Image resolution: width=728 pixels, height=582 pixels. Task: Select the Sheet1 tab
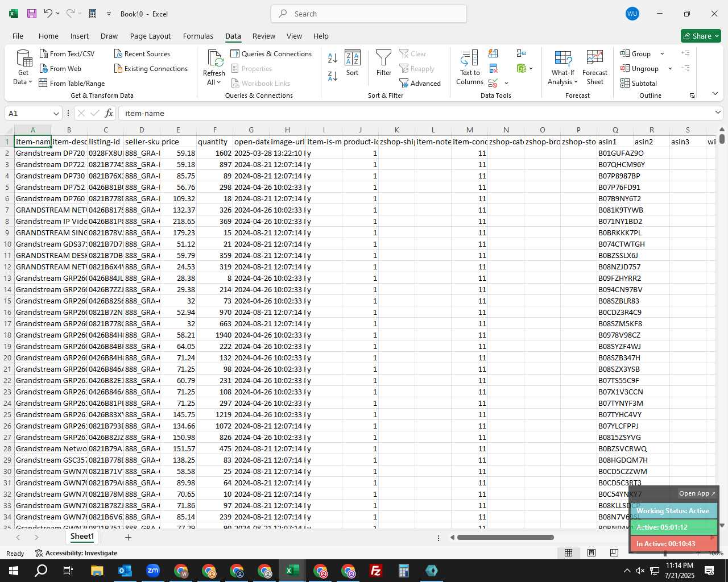(82, 537)
